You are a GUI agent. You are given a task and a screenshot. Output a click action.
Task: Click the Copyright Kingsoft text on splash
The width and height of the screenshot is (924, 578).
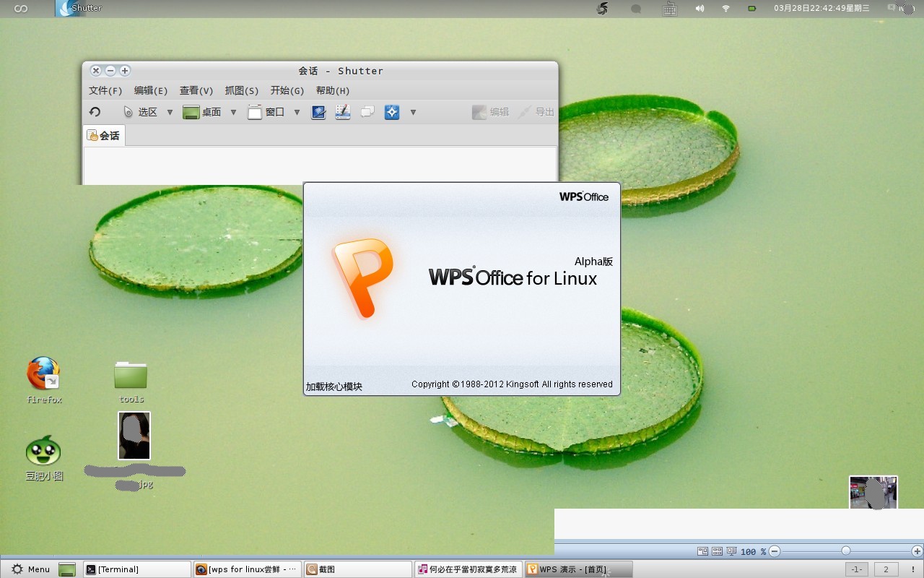click(x=512, y=384)
